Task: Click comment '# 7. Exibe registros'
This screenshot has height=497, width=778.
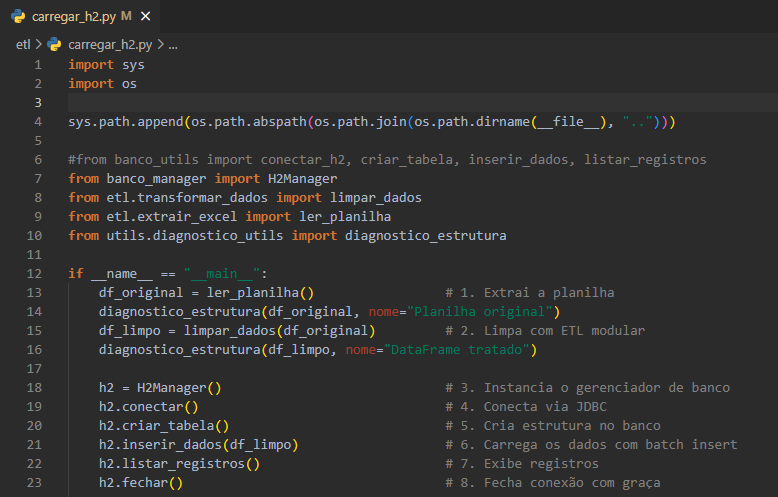Action: click(522, 464)
